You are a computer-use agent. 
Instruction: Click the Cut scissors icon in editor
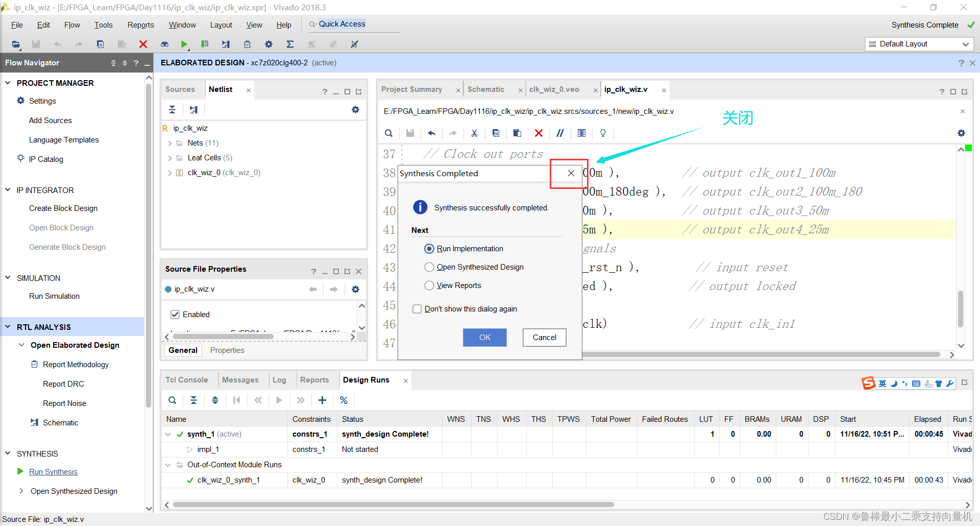pyautogui.click(x=474, y=133)
